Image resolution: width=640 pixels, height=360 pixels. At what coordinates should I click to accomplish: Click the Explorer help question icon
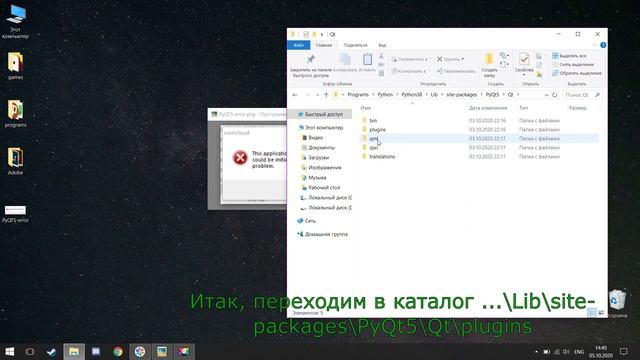tap(603, 45)
